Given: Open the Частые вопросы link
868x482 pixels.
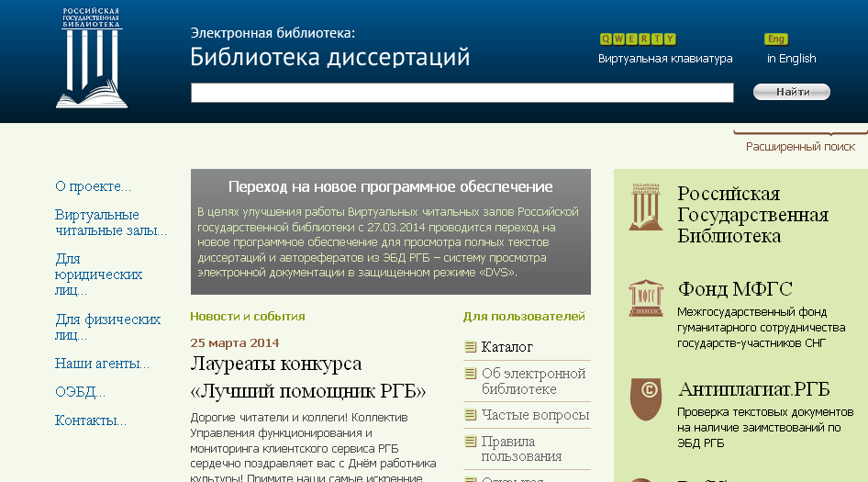Looking at the screenshot, I should tap(535, 415).
